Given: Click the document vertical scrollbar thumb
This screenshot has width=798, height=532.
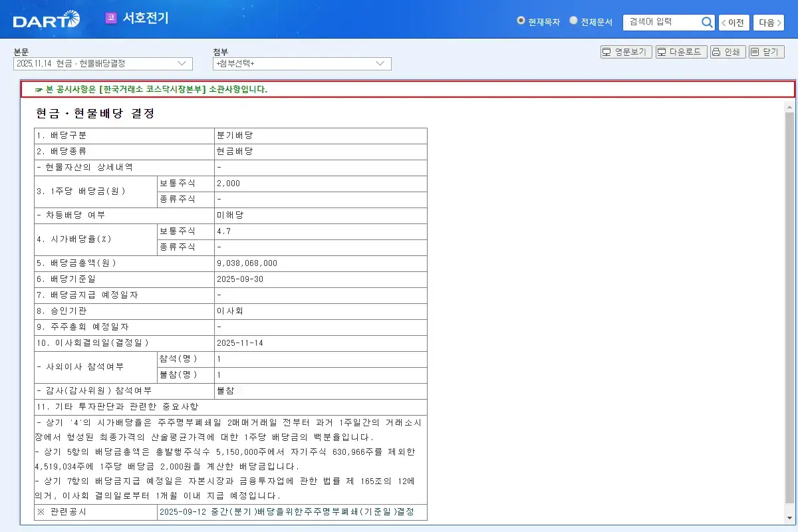Looking at the screenshot, I should [789, 307].
